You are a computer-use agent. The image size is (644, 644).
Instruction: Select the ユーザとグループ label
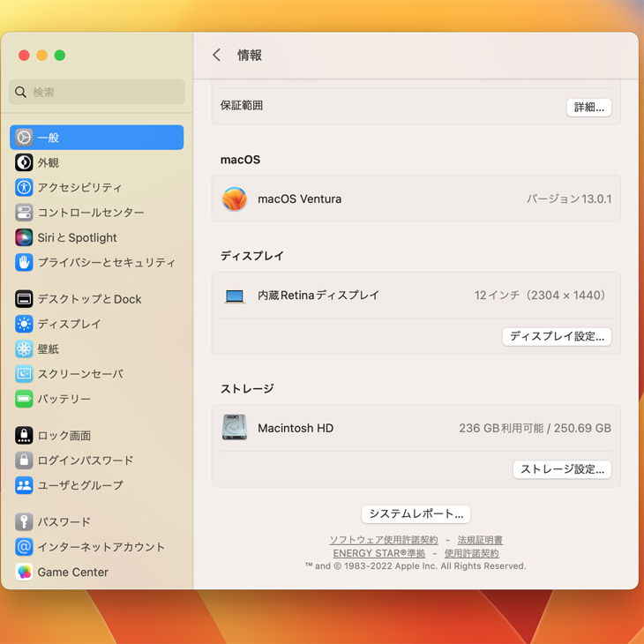click(x=80, y=485)
